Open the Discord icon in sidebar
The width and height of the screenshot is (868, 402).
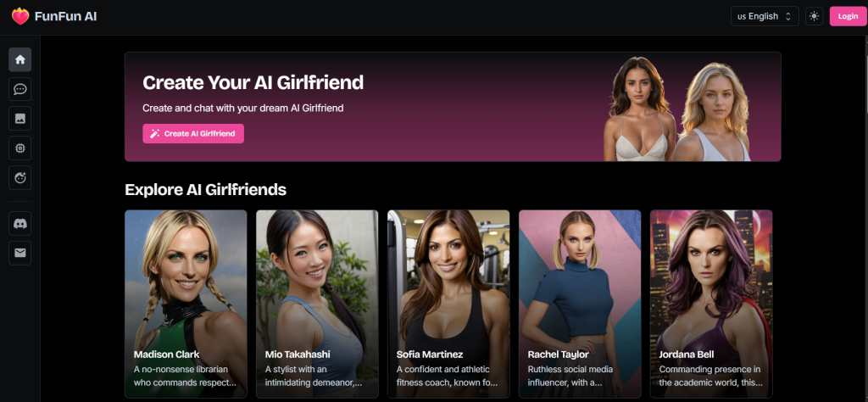[20, 224]
